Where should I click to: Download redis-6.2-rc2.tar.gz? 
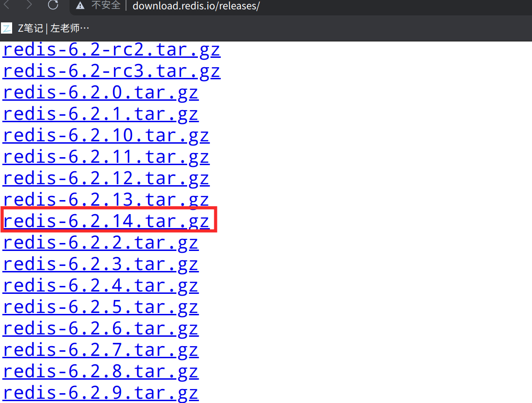point(112,50)
